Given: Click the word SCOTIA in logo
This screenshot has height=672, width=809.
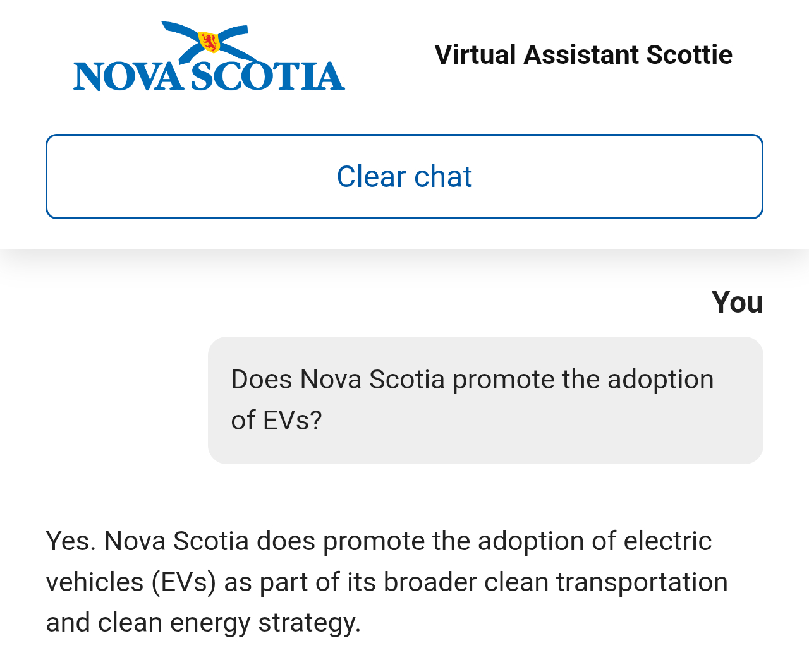Looking at the screenshot, I should click(x=268, y=76).
